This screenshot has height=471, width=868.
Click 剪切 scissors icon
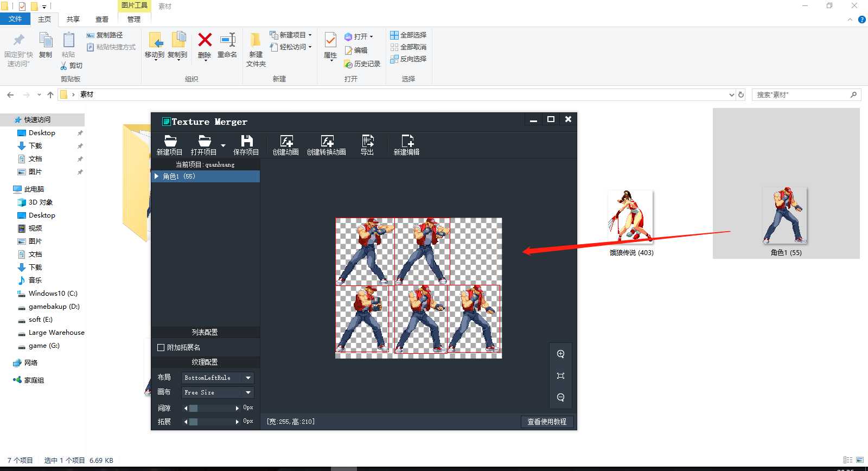[63, 66]
